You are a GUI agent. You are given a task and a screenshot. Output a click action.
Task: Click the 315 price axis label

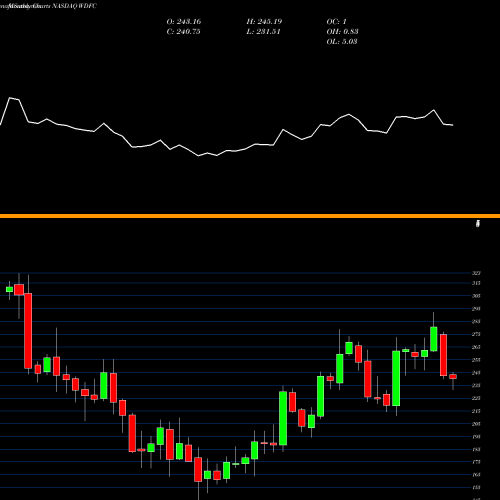pyautogui.click(x=476, y=283)
